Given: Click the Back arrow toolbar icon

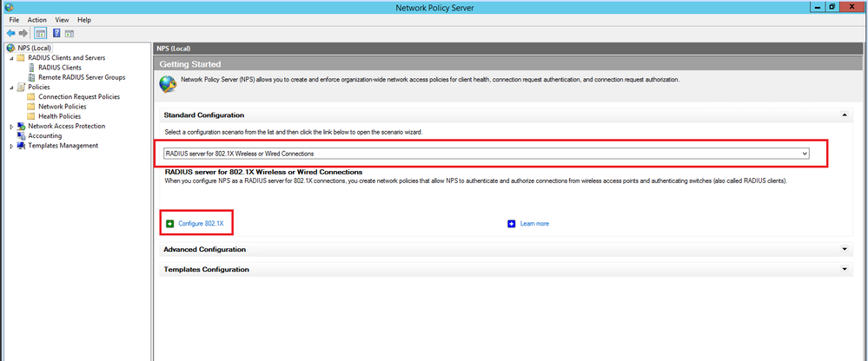Looking at the screenshot, I should [10, 33].
